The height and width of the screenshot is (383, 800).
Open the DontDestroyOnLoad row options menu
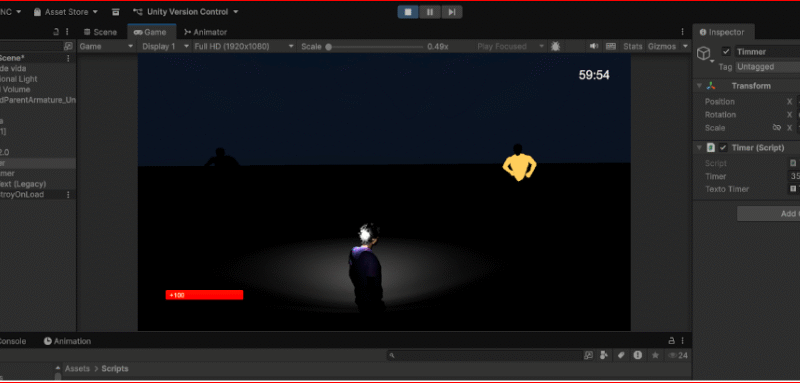68,195
